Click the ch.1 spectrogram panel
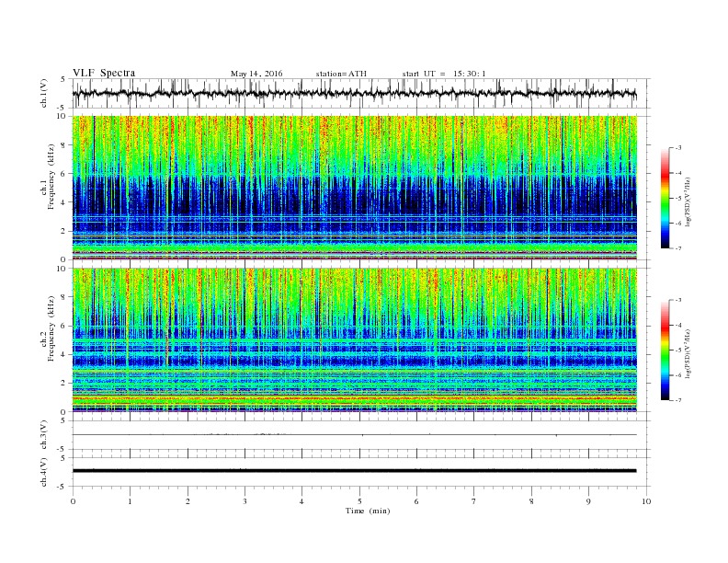 pyautogui.click(x=354, y=188)
